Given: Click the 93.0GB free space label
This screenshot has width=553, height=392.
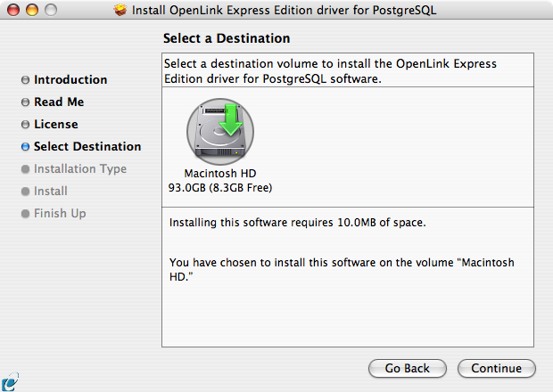Looking at the screenshot, I should click(x=220, y=188).
